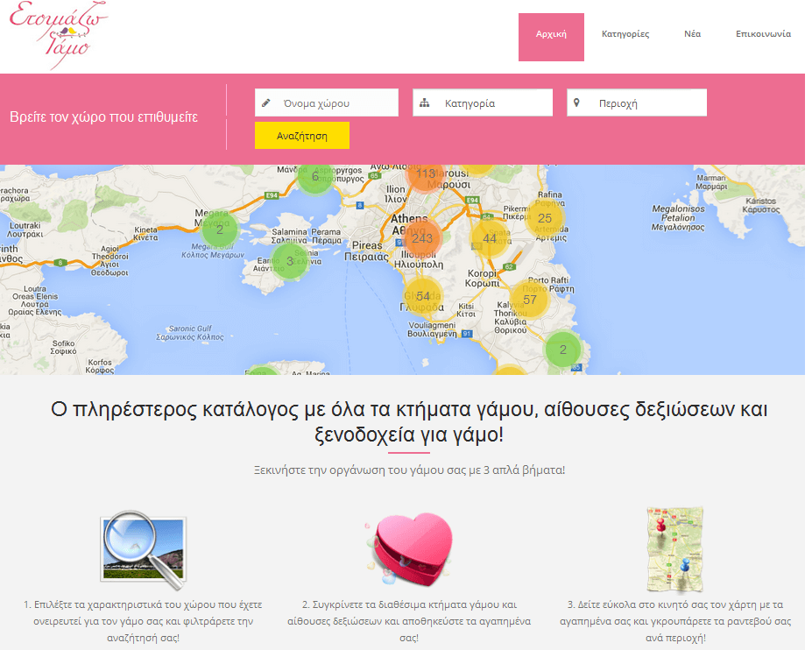812x650 pixels.
Task: Select the Αρχική menu item
Action: click(x=551, y=37)
